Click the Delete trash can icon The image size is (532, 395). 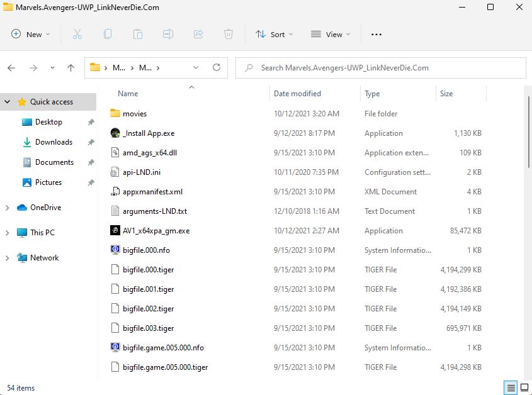tap(229, 34)
